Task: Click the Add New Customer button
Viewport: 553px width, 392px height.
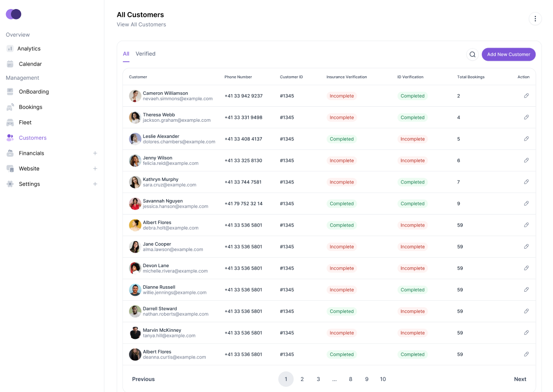Action: (x=508, y=54)
